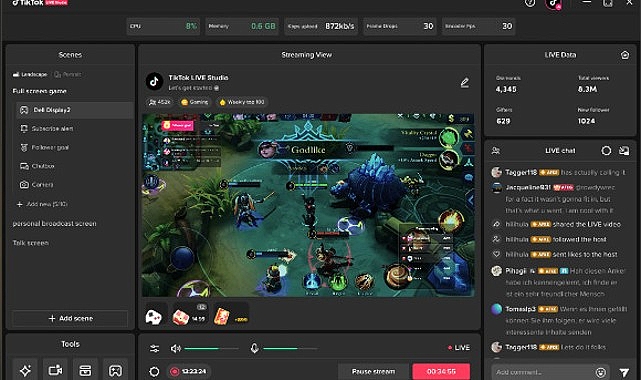Adjust the speaker volume slider
The height and width of the screenshot is (380, 641).
(211, 349)
